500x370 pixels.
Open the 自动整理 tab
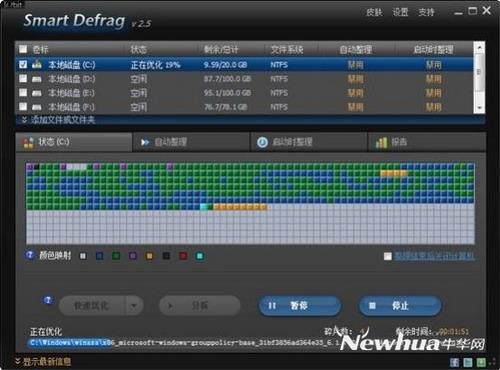tap(191, 142)
